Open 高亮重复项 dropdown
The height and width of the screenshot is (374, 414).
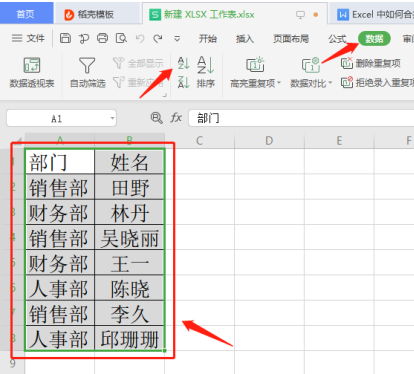tap(255, 72)
